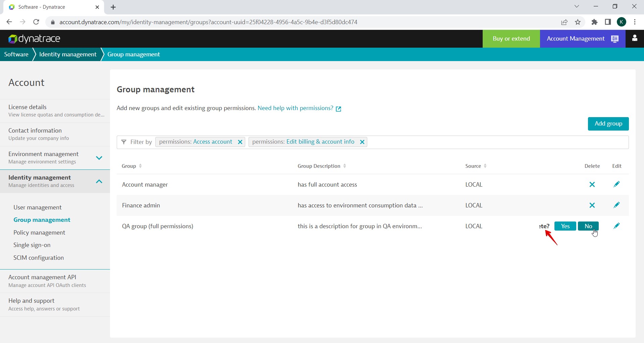Go to the Software breadcrumb
This screenshot has width=644, height=343.
pos(16,54)
